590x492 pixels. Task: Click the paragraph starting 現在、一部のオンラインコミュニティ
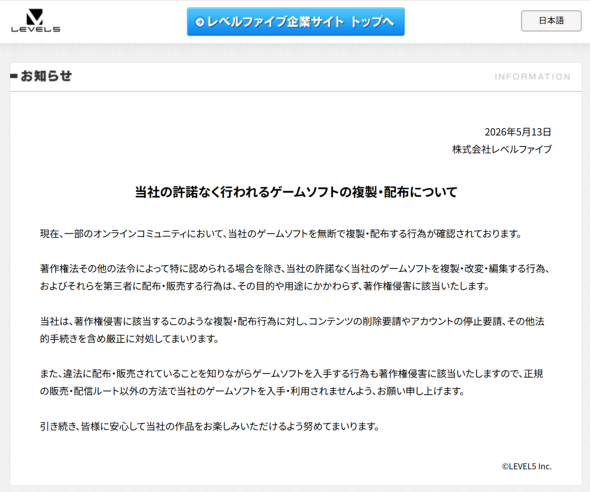coord(281,234)
